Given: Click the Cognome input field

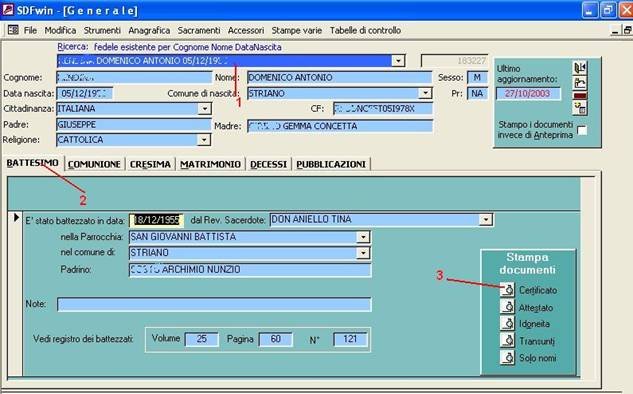Looking at the screenshot, I should [134, 78].
